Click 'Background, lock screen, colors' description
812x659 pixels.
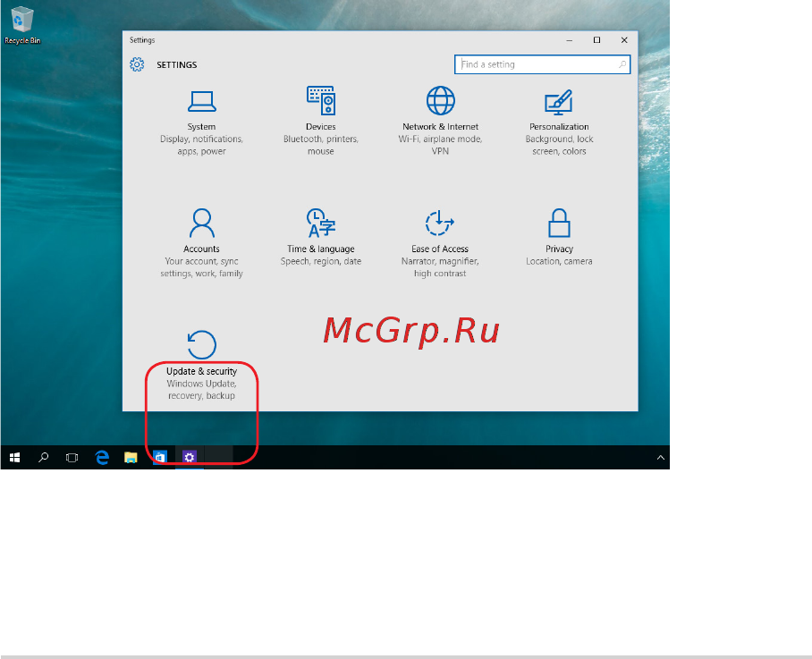pyautogui.click(x=559, y=145)
